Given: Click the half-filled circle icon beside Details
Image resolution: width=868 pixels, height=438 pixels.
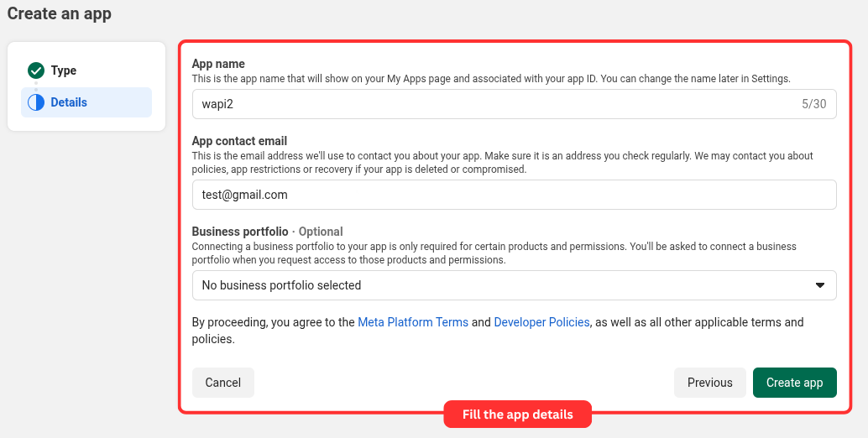Looking at the screenshot, I should point(36,102).
